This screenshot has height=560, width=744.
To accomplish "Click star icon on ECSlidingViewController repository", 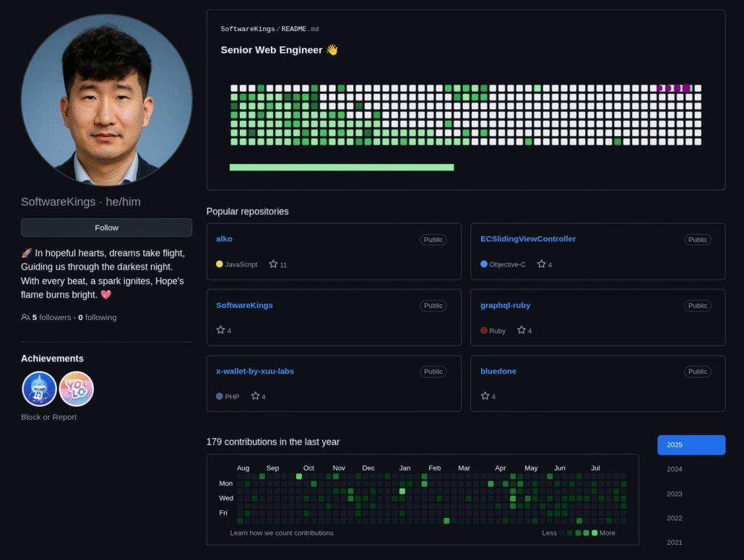I will (541, 264).
